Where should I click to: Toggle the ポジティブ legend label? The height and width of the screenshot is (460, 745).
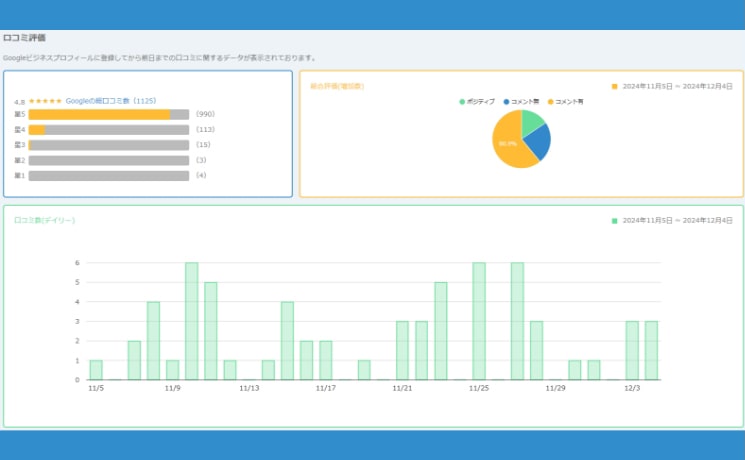tap(481, 101)
